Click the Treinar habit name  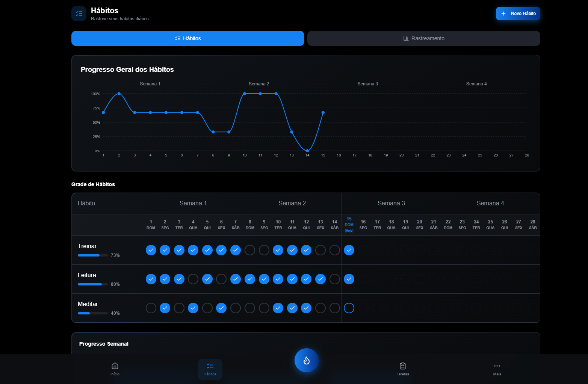click(87, 246)
